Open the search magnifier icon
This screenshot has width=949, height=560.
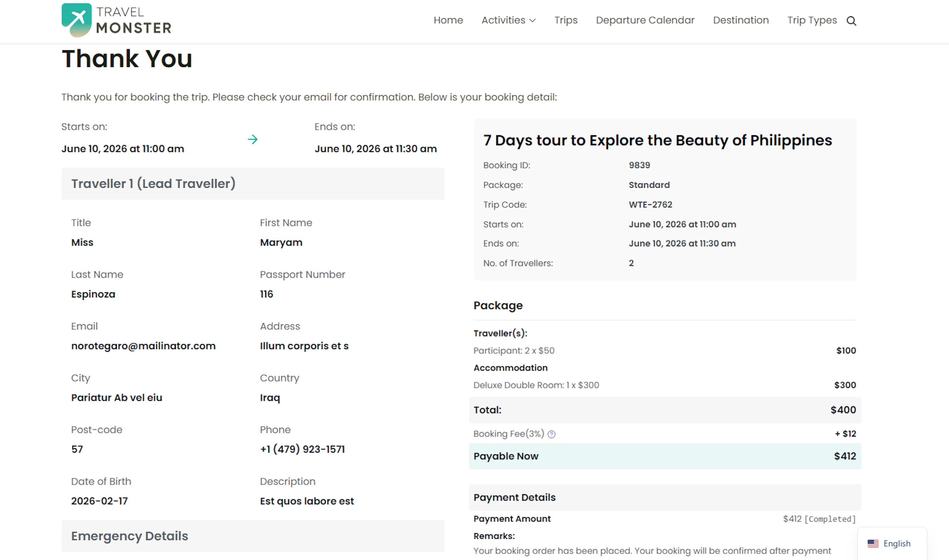[x=851, y=21]
